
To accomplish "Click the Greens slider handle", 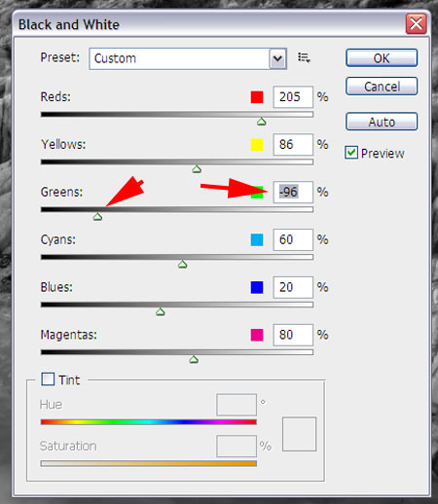I will pos(97,217).
